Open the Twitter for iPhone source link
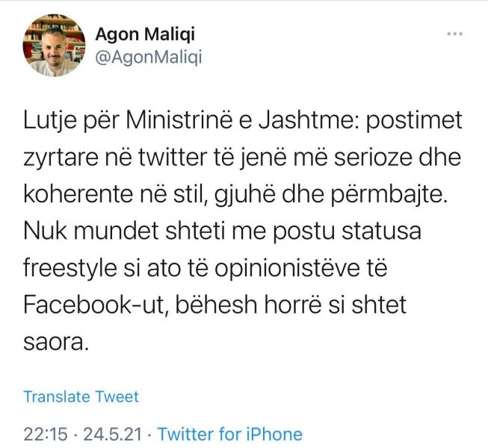The width and height of the screenshot is (488, 448). click(230, 434)
